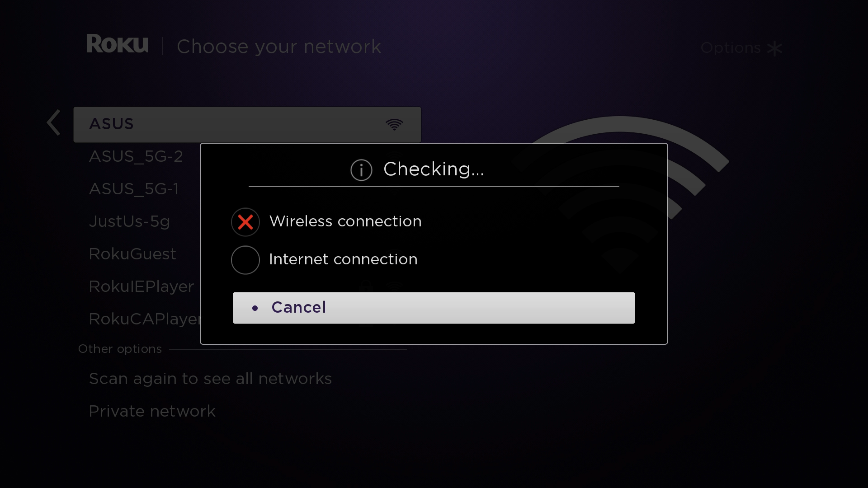This screenshot has width=868, height=488.
Task: Select the ASUS_5G-2 network
Action: (136, 157)
